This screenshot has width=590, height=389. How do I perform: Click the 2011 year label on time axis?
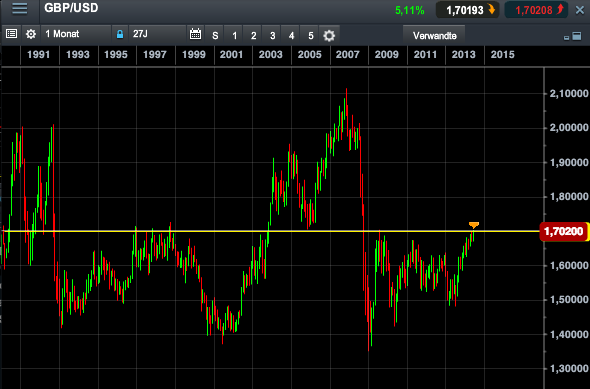pos(425,55)
